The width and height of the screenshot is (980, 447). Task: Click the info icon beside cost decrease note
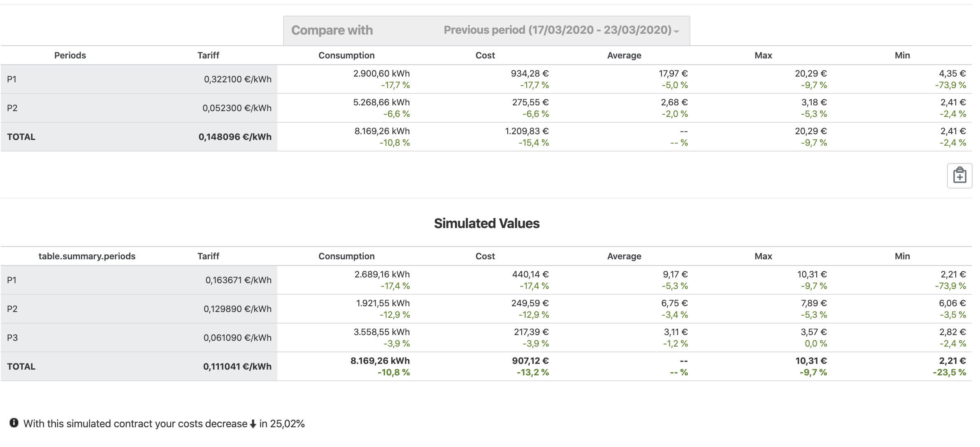tap(14, 423)
